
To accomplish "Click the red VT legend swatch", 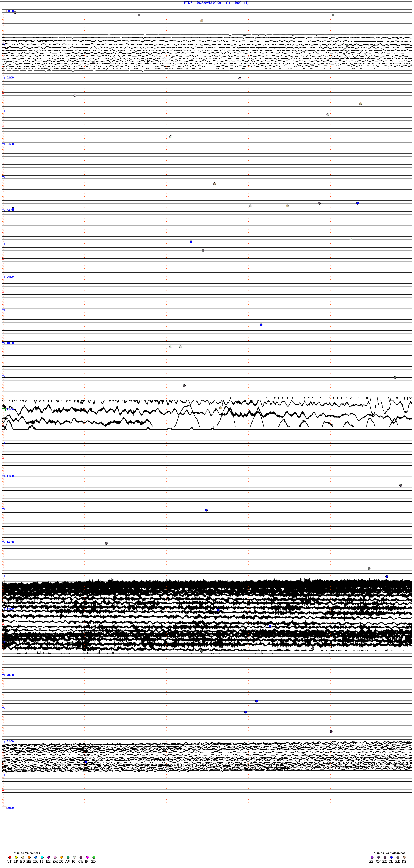I will tap(10, 857).
